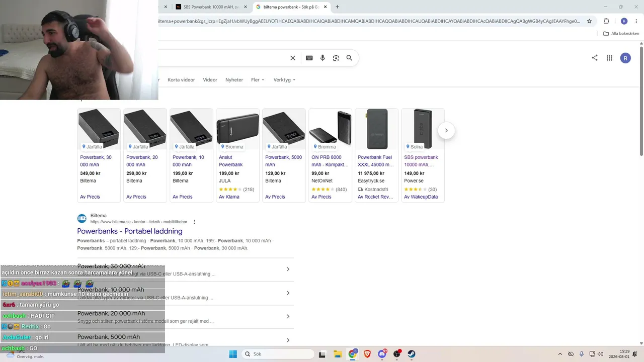Viewport: 644px width, 362px height.
Task: Open the Nyheter search filter
Action: tap(234, 80)
